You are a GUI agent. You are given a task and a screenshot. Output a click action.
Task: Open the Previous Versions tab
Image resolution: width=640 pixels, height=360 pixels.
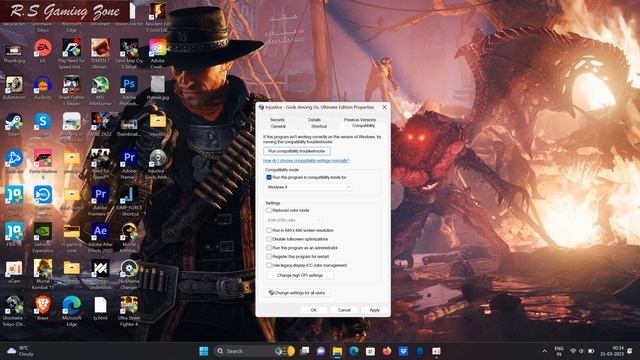[360, 120]
